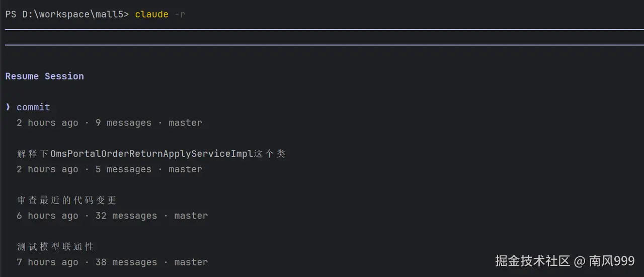This screenshot has height=277, width=644.
Task: Choose the "测试模型联通性" session
Action: pos(55,246)
